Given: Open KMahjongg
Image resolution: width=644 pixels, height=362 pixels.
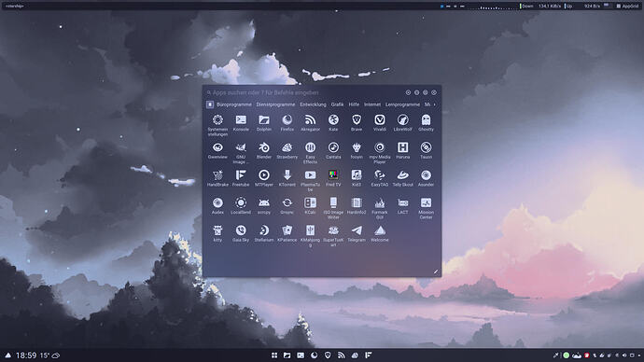Looking at the screenshot, I should click(x=310, y=236).
